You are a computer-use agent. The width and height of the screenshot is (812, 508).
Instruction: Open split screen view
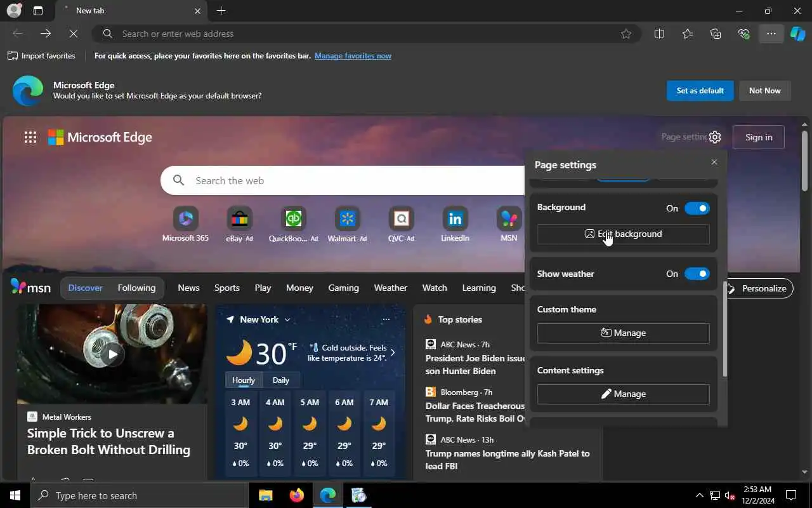coord(659,34)
